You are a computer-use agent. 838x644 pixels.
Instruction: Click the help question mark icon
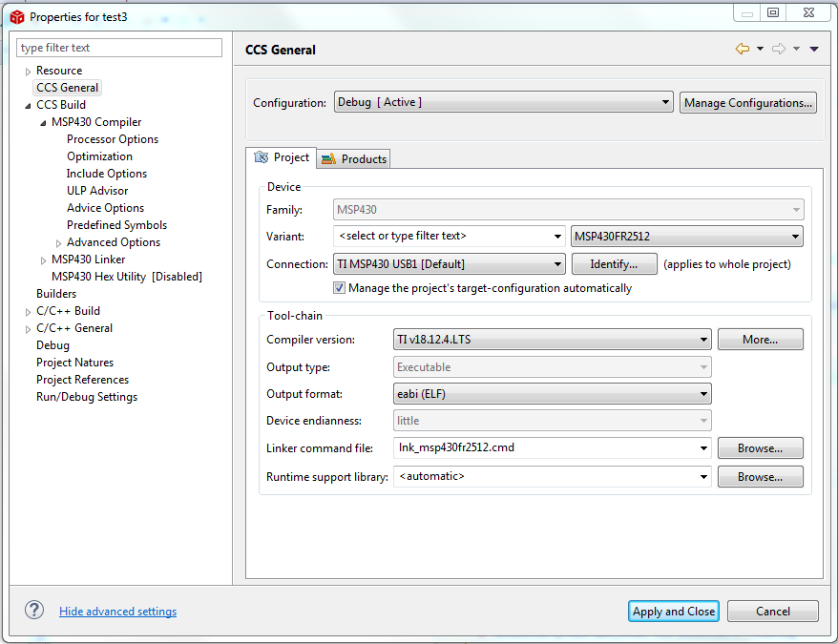coord(34,611)
